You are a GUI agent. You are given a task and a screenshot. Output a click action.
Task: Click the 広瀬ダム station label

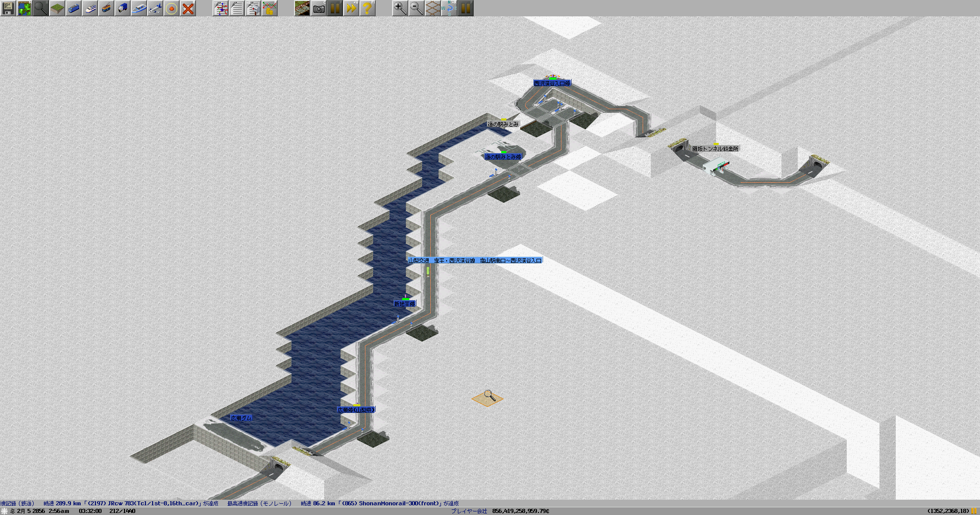pyautogui.click(x=241, y=418)
